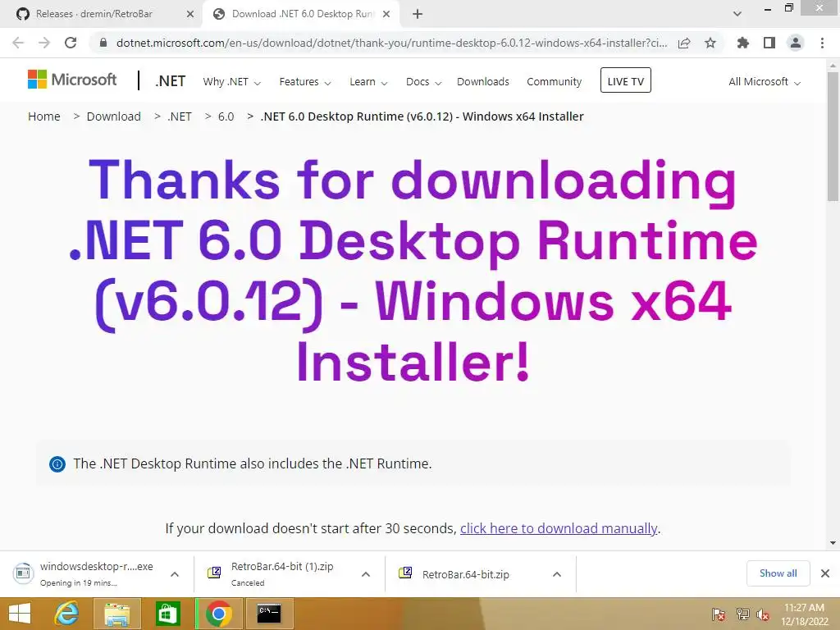Image resolution: width=840 pixels, height=630 pixels.
Task: Open the Command Prompt taskbar icon
Action: point(269,614)
